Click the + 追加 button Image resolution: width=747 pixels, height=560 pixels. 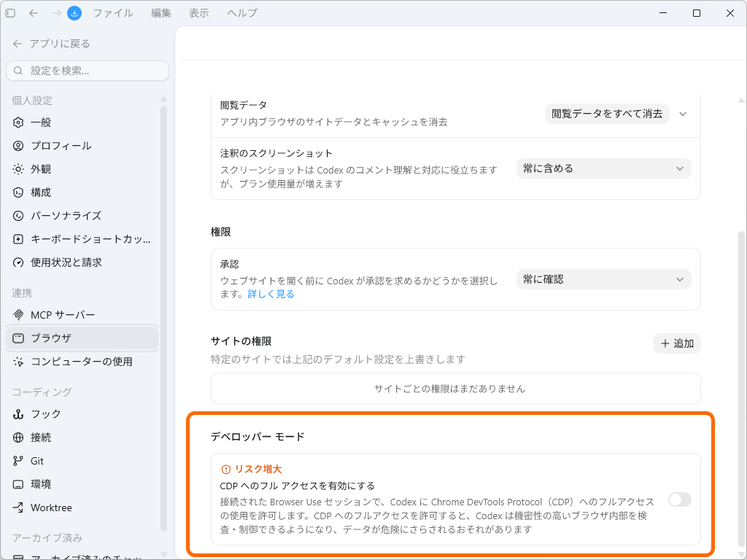point(676,343)
